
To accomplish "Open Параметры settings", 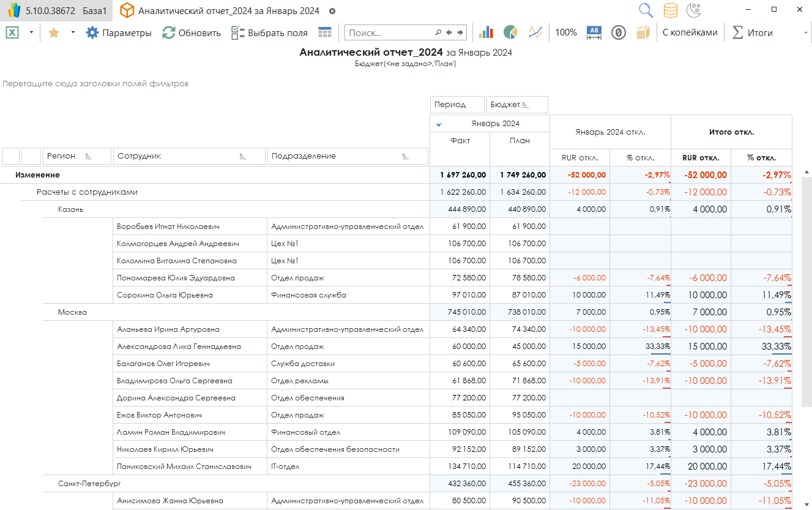I will click(119, 33).
